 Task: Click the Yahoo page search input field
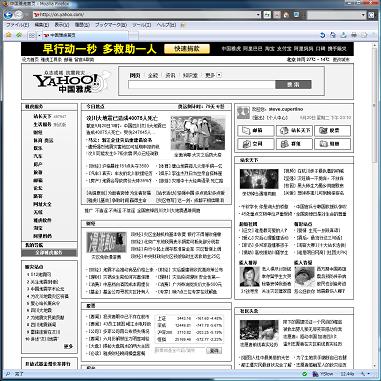pyautogui.click(x=202, y=85)
